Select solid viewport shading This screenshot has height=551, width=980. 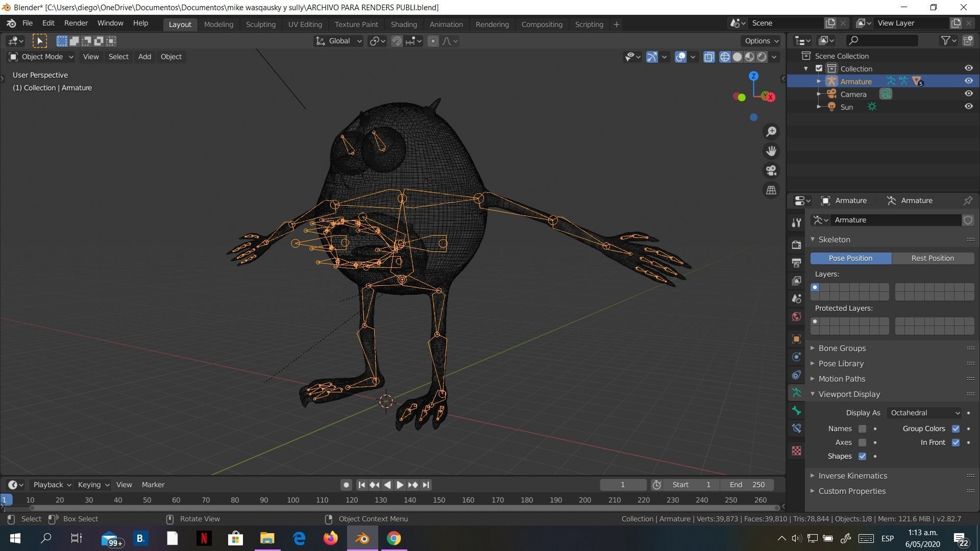pos(737,57)
